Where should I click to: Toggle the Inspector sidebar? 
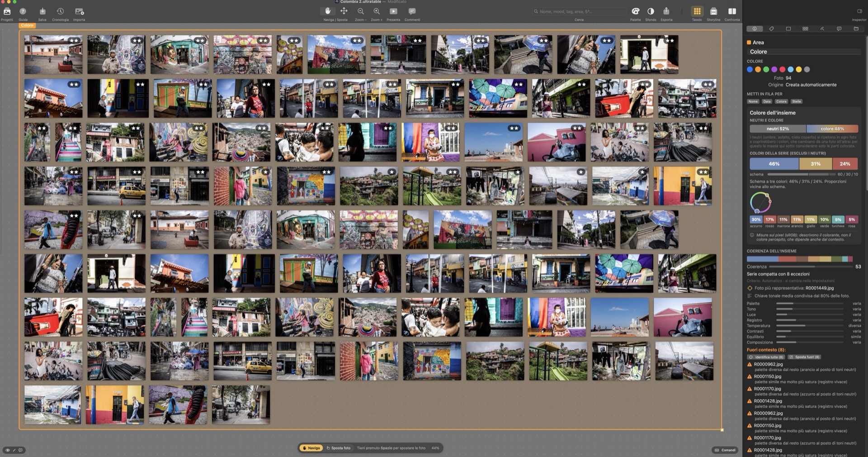coord(859,11)
